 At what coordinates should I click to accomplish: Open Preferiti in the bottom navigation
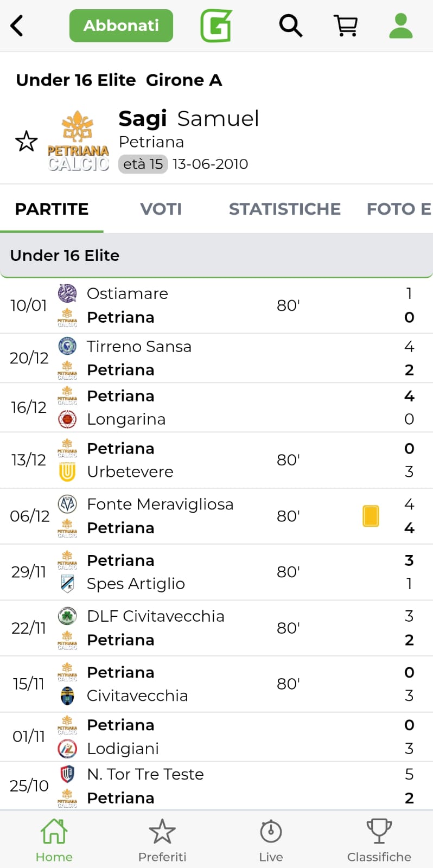coord(162,840)
